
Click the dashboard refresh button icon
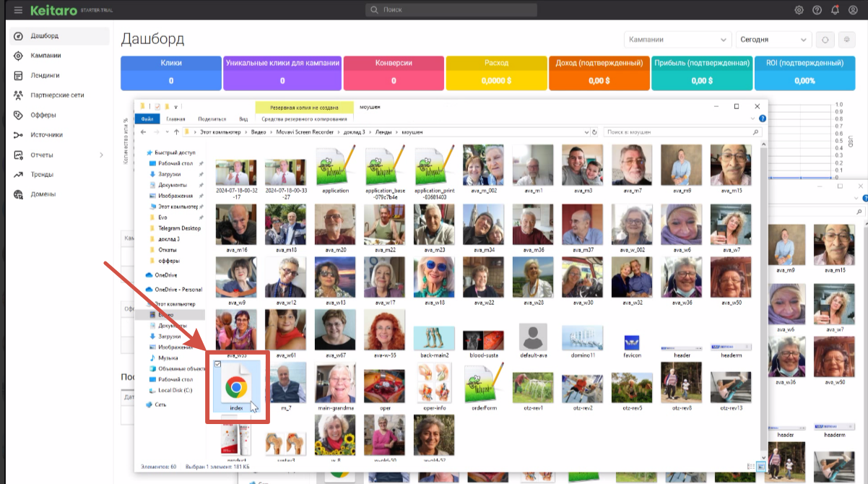[x=825, y=40]
